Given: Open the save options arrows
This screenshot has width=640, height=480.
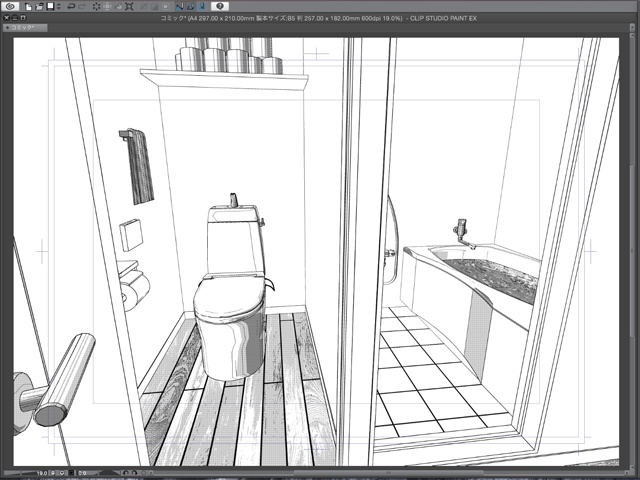Looking at the screenshot, I should [59, 7].
